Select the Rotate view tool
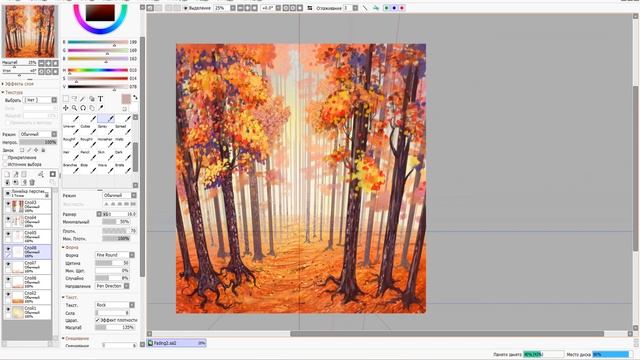 point(83,108)
